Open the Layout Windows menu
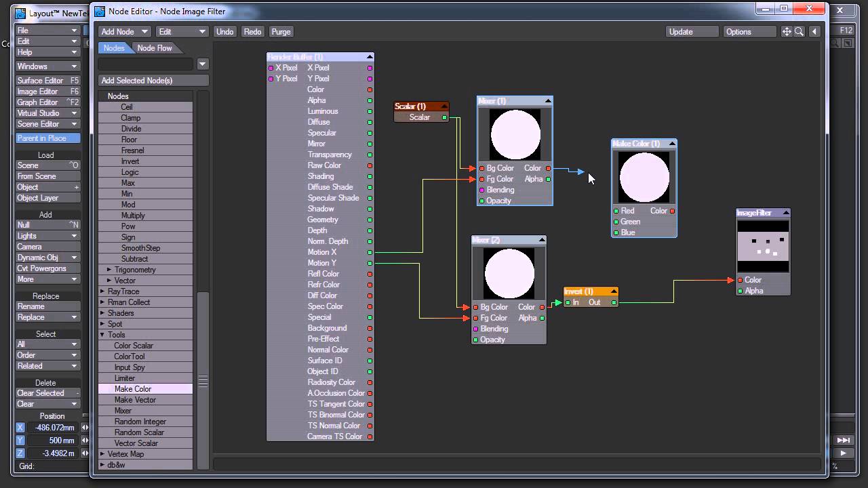Screen dimensions: 868x488 pyautogui.click(x=48, y=66)
